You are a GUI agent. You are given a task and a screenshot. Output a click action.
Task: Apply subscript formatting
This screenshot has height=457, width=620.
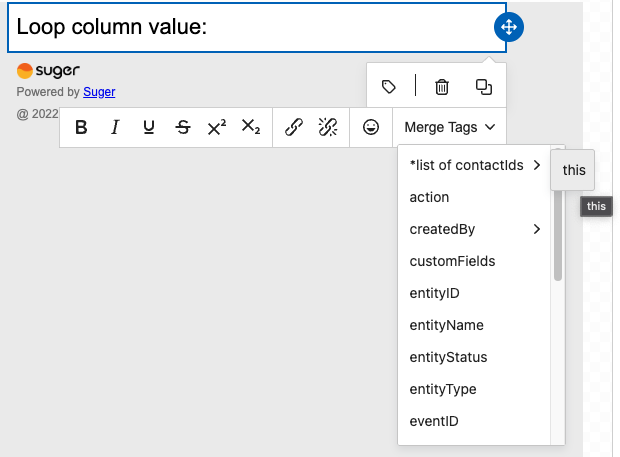pos(250,128)
